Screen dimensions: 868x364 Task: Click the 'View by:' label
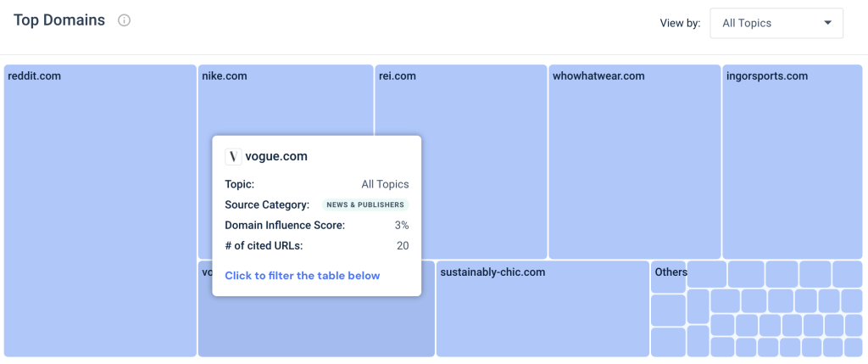coord(680,23)
